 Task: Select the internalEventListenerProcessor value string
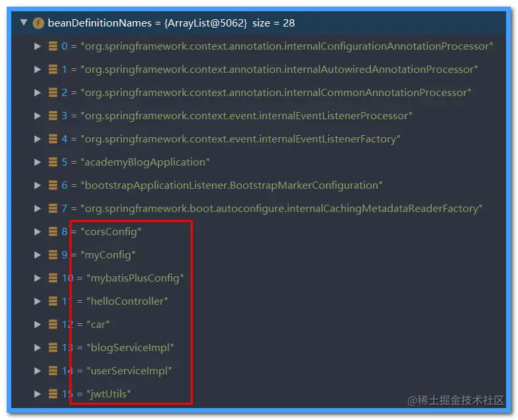(246, 116)
